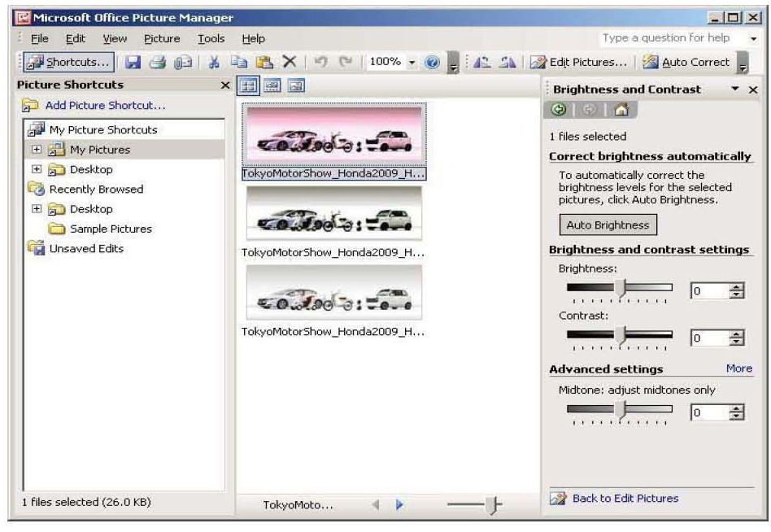
Task: Expand the My Pictures tree node
Action: [36, 150]
